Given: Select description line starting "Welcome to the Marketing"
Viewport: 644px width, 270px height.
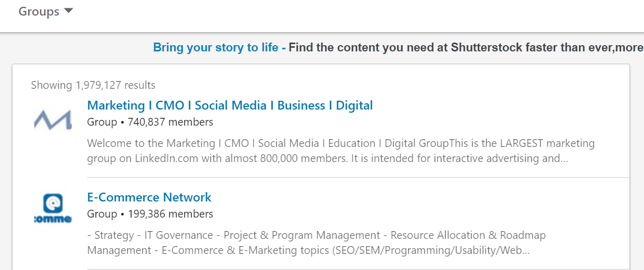Looking at the screenshot, I should pos(341,143).
